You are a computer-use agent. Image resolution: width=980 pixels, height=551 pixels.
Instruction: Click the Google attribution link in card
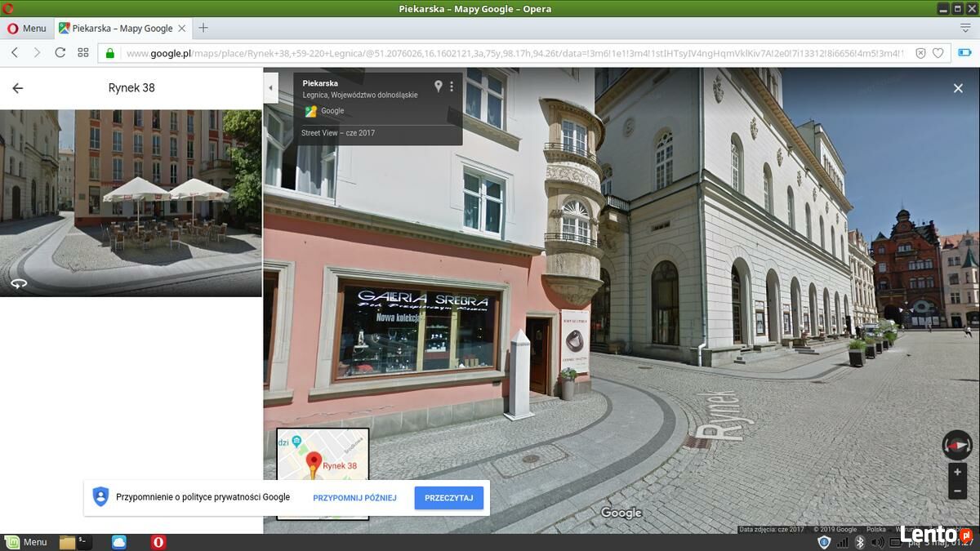tap(332, 111)
